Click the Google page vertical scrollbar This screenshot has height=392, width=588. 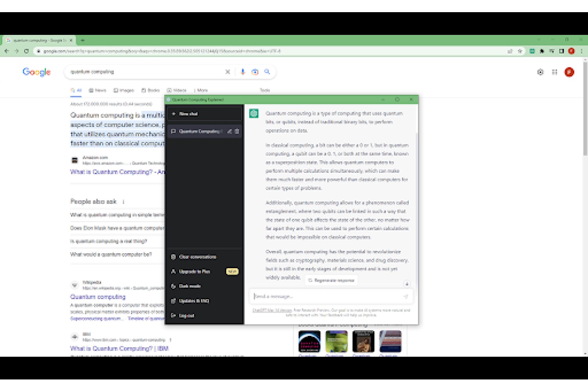[x=585, y=109]
